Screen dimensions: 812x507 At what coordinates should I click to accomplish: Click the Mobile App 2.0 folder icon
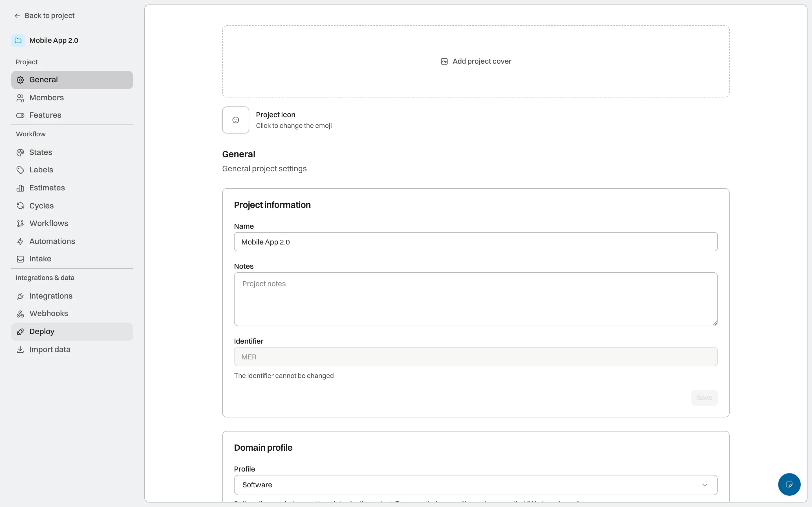pos(18,41)
